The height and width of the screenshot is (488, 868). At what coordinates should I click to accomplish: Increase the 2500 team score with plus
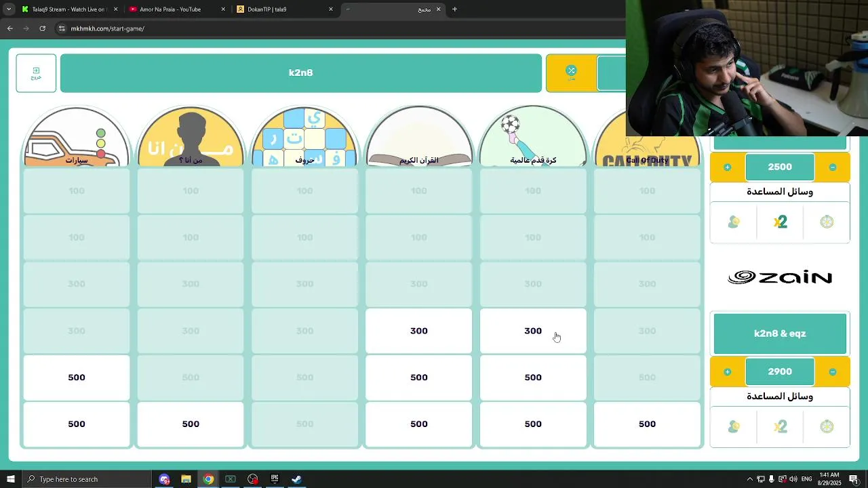coord(727,167)
